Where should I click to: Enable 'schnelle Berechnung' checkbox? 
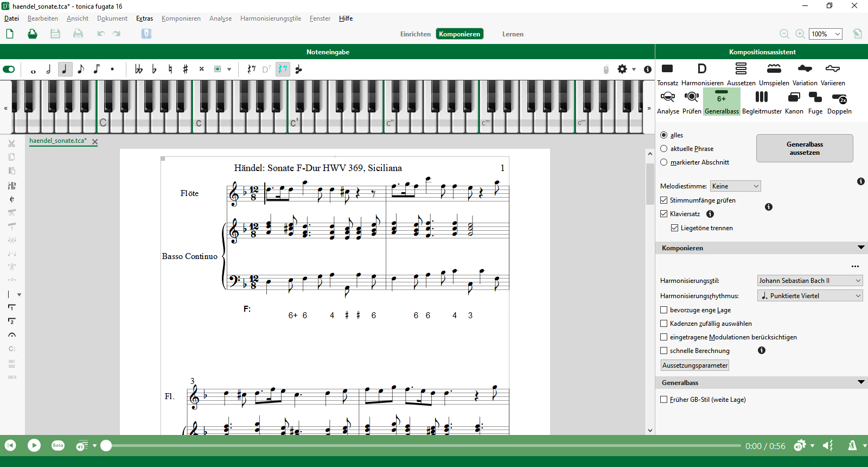click(x=663, y=351)
